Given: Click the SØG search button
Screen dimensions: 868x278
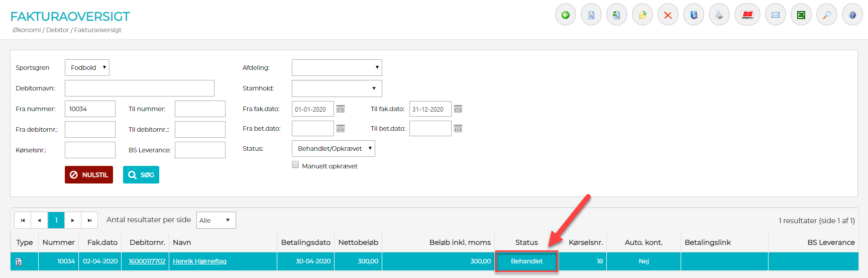Looking at the screenshot, I should tap(141, 175).
